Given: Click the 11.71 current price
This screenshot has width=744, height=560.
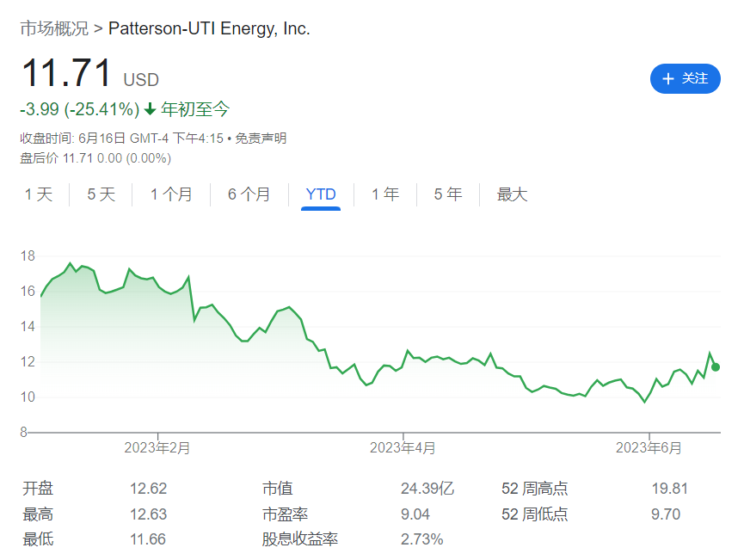Looking at the screenshot, I should (x=66, y=73).
